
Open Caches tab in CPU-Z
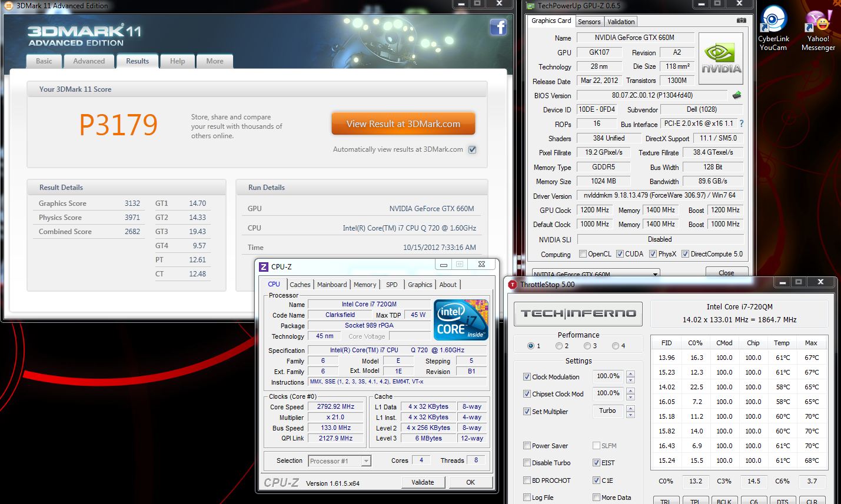point(300,285)
